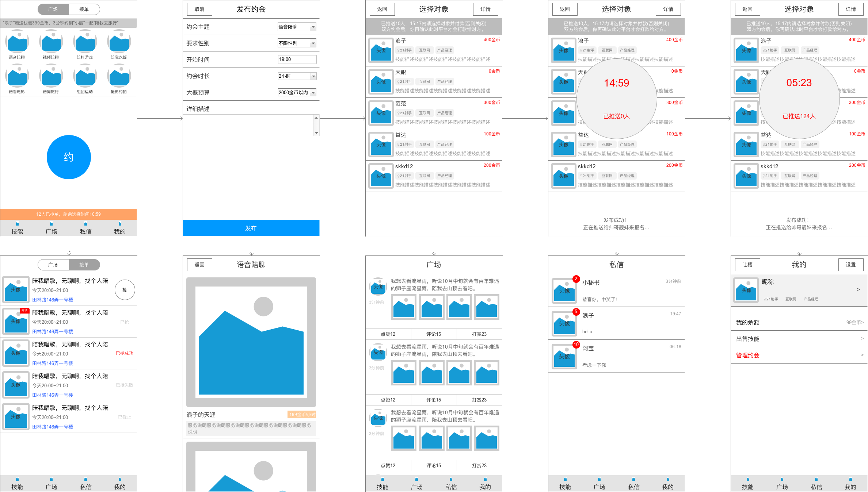Open 浪子 conversation with hello message
The width and height of the screenshot is (868, 492).
click(x=616, y=323)
